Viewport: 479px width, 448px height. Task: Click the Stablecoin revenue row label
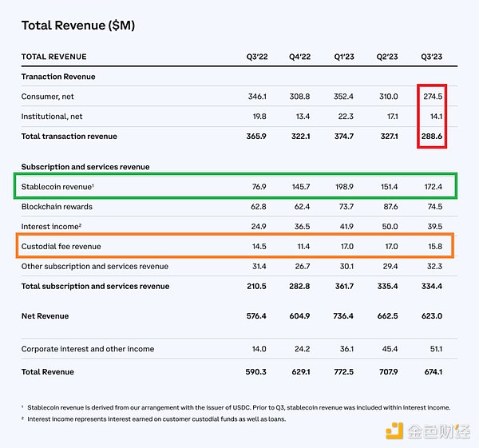pyautogui.click(x=58, y=187)
